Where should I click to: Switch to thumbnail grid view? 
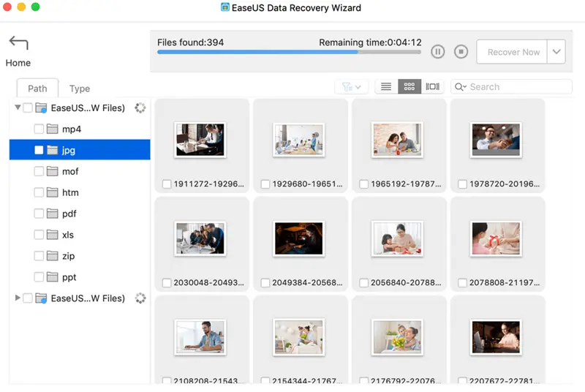click(x=409, y=87)
